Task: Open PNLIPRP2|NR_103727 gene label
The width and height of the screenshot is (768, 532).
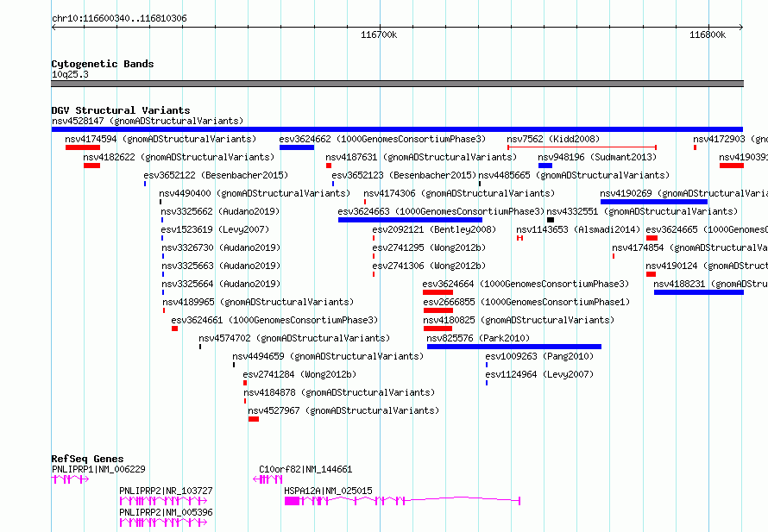Action: [166, 491]
